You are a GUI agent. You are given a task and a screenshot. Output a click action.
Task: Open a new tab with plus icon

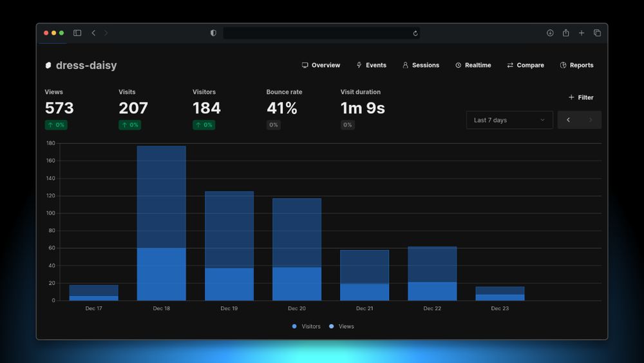pyautogui.click(x=582, y=33)
